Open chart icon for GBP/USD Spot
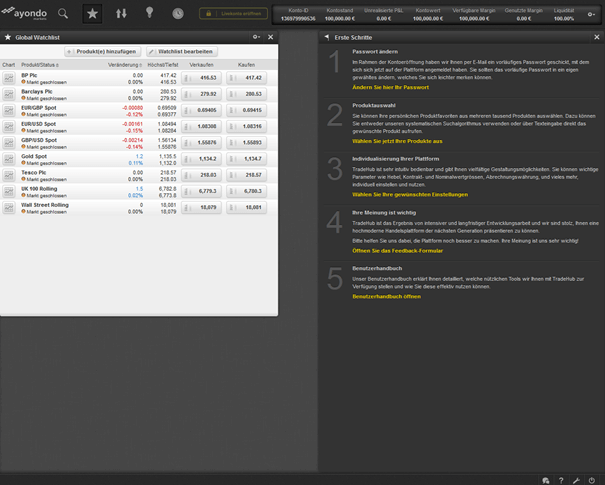605x485 pixels. (x=8, y=143)
